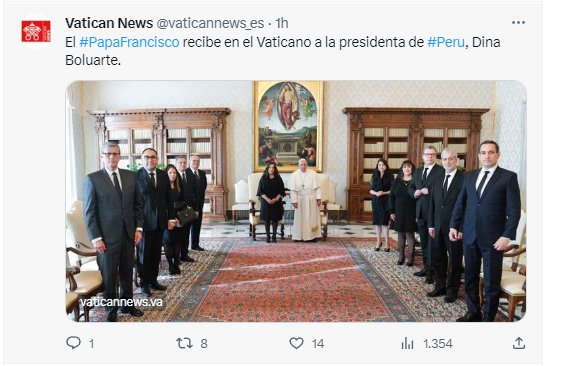
Task: Click the retweet count number 8
Action: [x=204, y=344]
